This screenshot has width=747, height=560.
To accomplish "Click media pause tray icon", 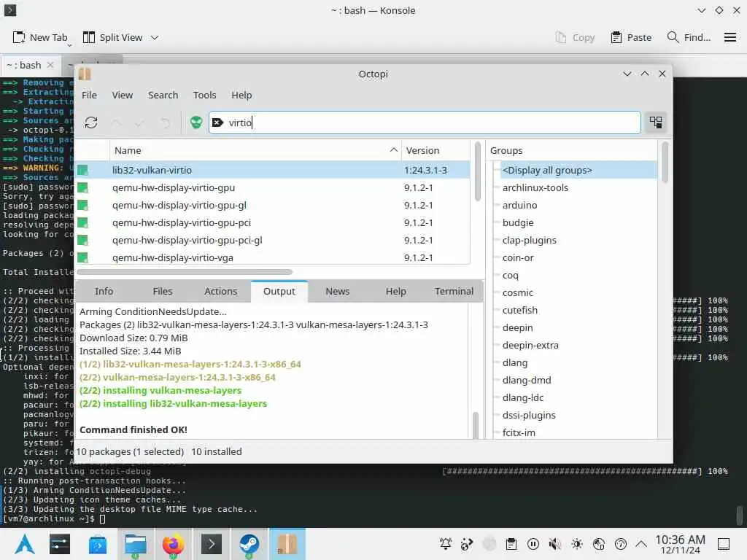I will coord(533,544).
